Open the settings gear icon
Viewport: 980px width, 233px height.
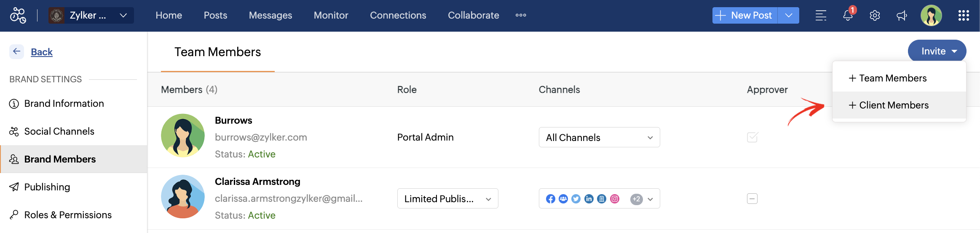(x=875, y=16)
